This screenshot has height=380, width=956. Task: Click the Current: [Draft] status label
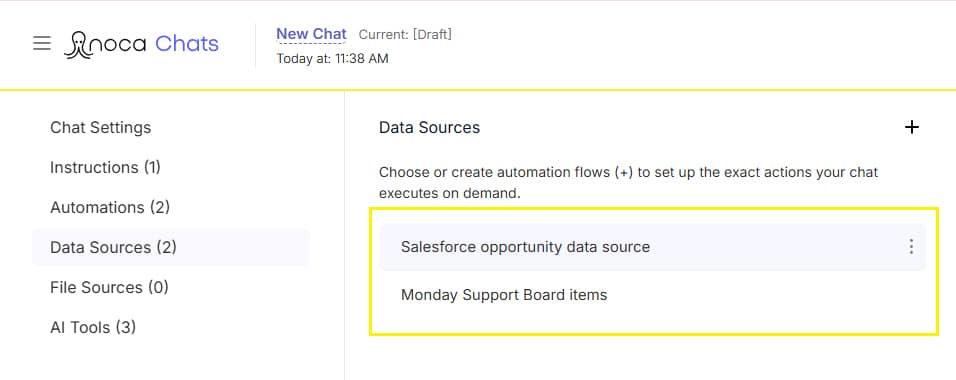pyautogui.click(x=405, y=35)
